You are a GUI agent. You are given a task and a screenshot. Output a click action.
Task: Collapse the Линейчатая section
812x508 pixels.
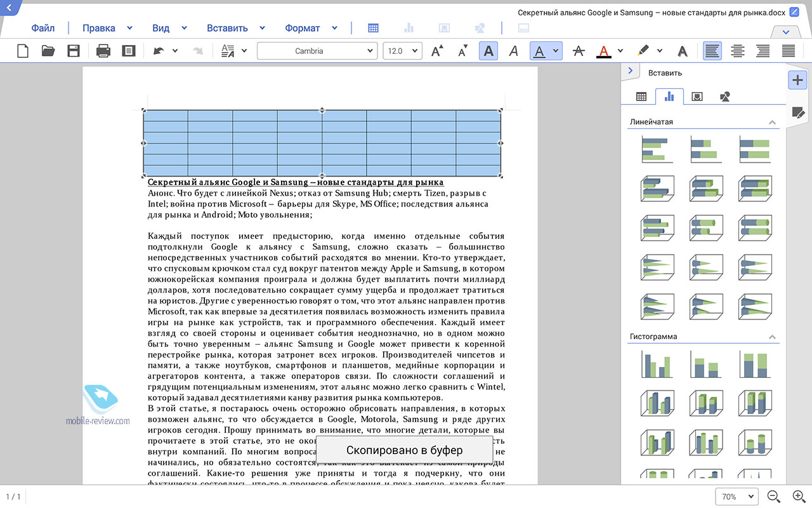pyautogui.click(x=772, y=122)
